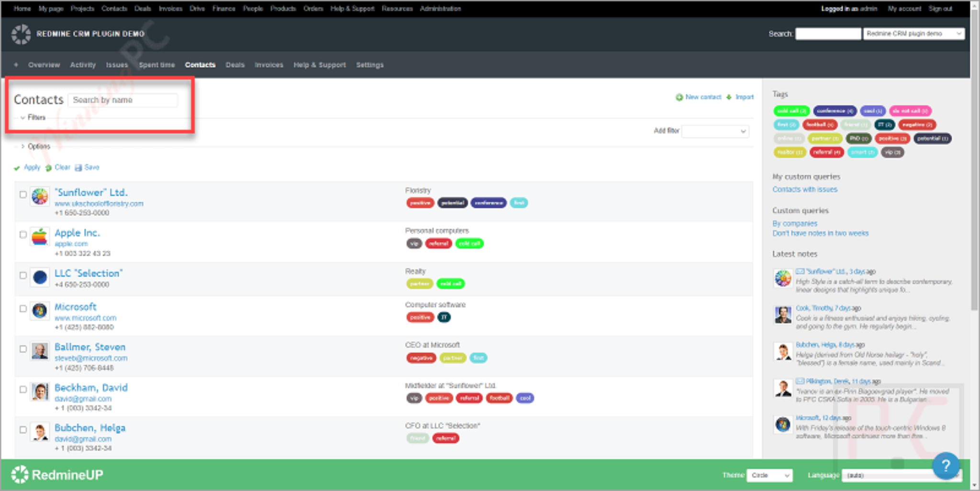Select the LLC Selection contact checkbox
Screen dimensions: 980x491
click(23, 275)
